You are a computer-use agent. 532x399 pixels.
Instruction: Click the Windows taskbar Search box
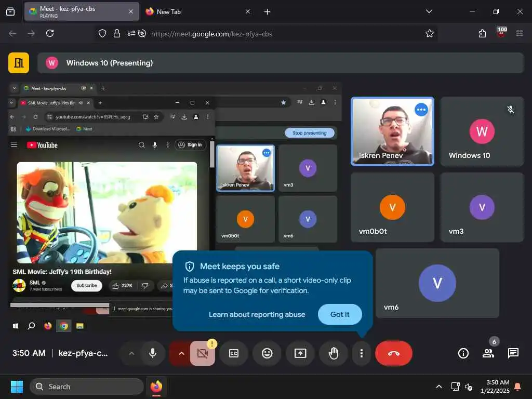pos(87,387)
